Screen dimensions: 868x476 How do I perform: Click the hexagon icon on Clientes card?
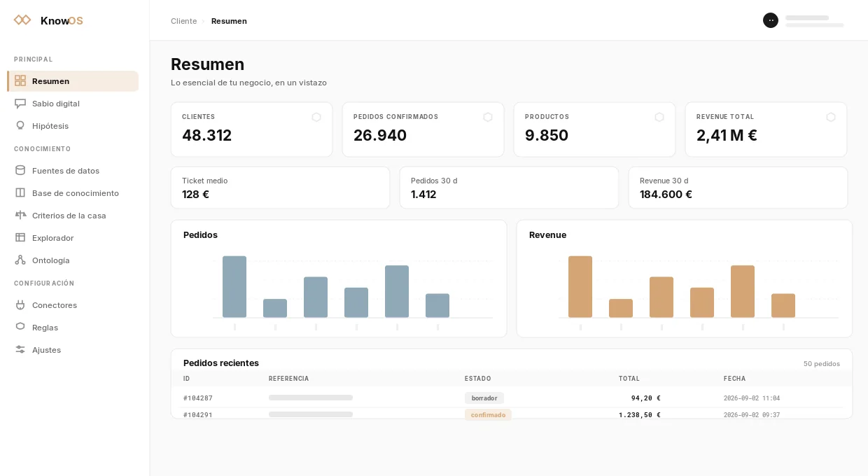coord(316,117)
